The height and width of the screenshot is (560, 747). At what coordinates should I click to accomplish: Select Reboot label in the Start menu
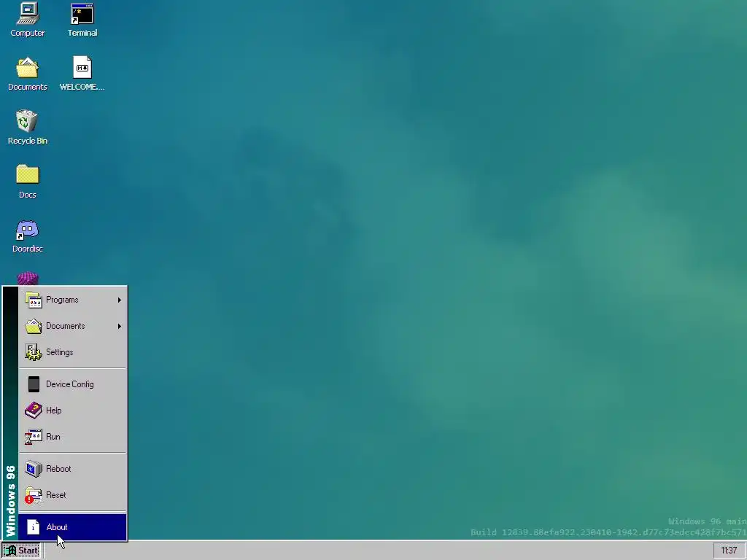tap(58, 469)
